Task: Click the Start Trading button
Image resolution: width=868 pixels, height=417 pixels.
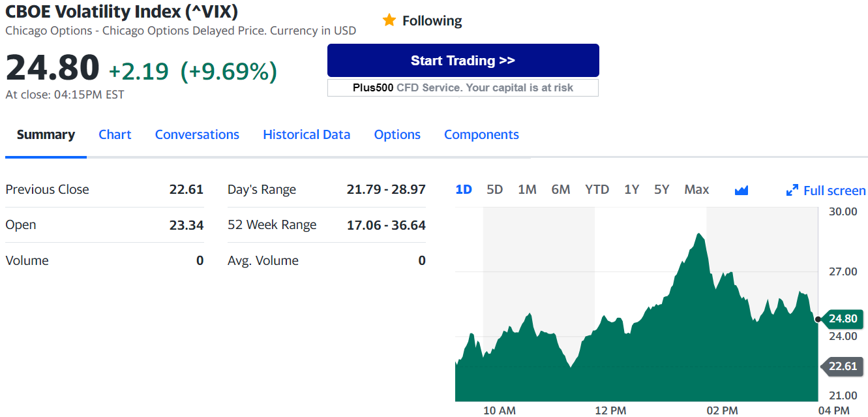Action: (x=463, y=61)
